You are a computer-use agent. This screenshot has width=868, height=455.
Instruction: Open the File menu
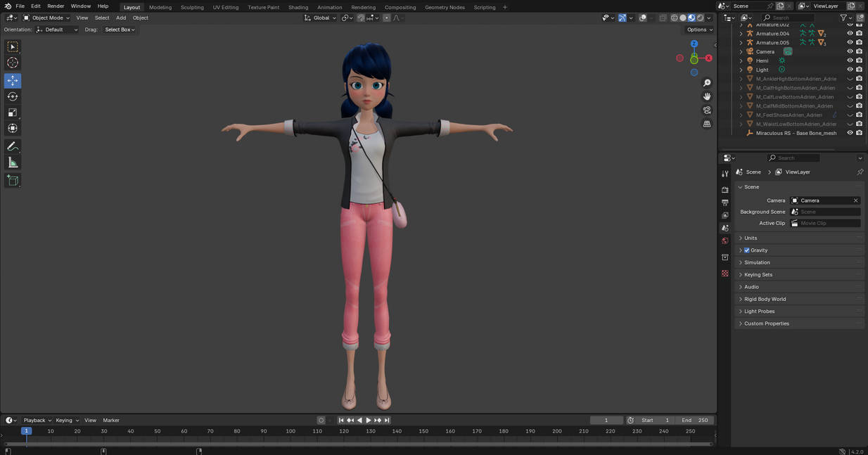tap(20, 6)
